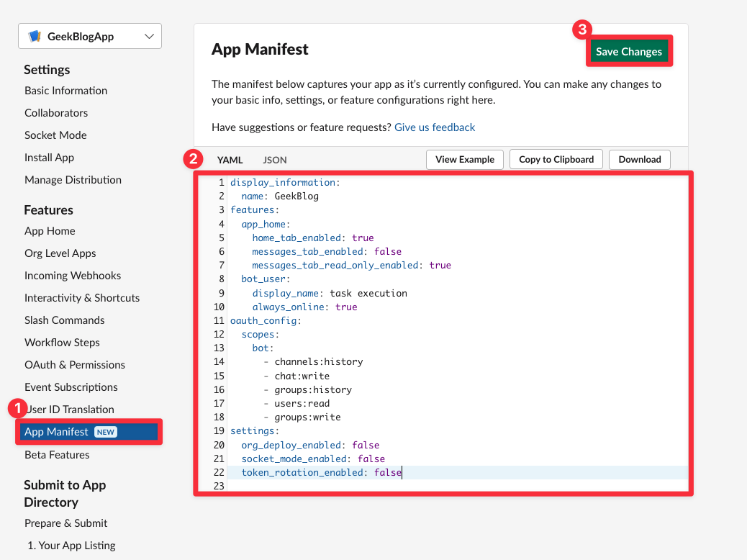Open the GeekBlogApp app selector dropdown
747x560 pixels.
[x=90, y=36]
